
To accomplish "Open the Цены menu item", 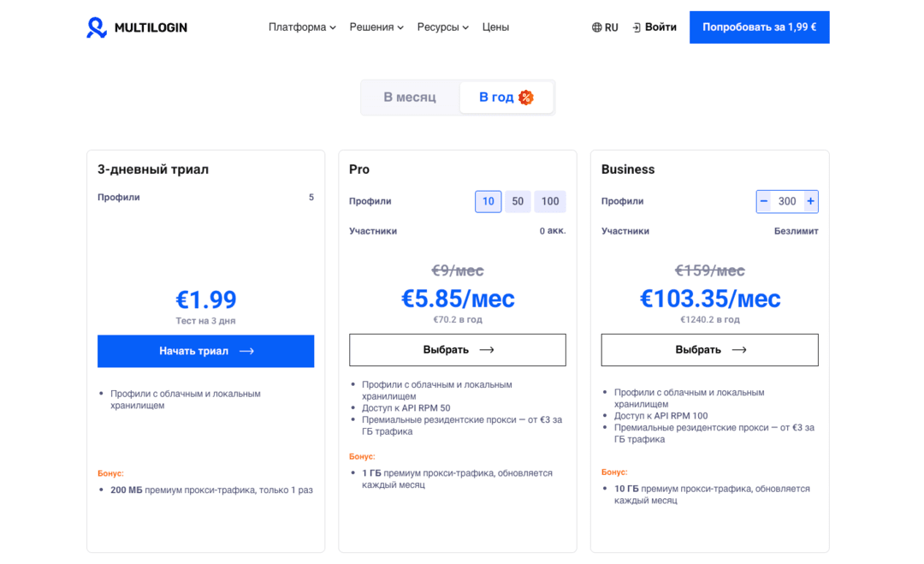I will (x=495, y=27).
